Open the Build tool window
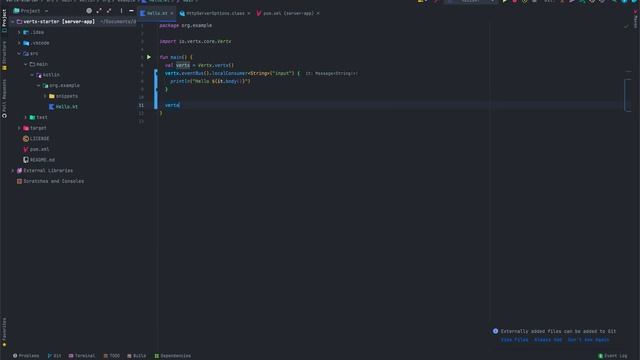The height and width of the screenshot is (360, 640). (136, 356)
